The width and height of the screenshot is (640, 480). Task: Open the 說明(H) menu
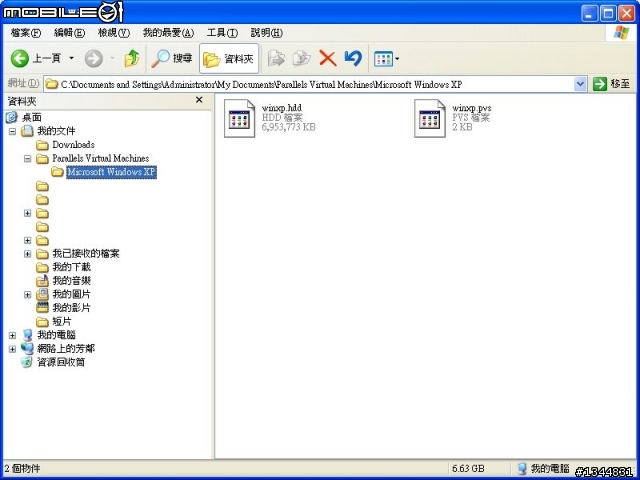pos(267,33)
